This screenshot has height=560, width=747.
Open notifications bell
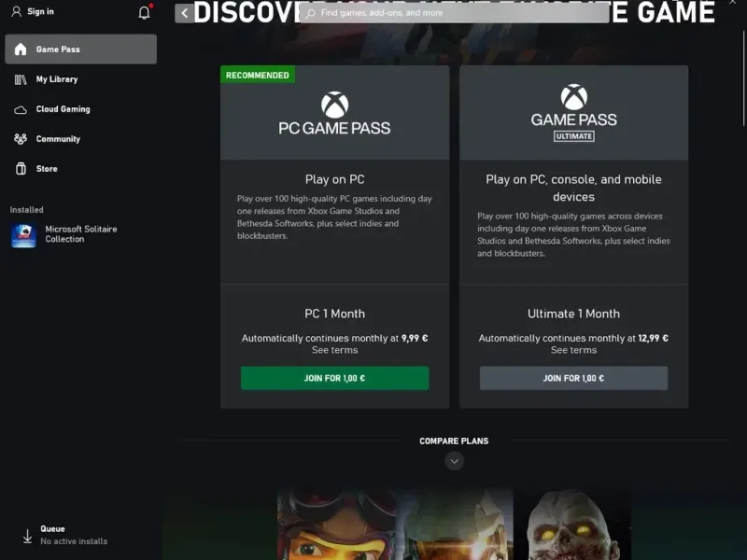(x=145, y=12)
